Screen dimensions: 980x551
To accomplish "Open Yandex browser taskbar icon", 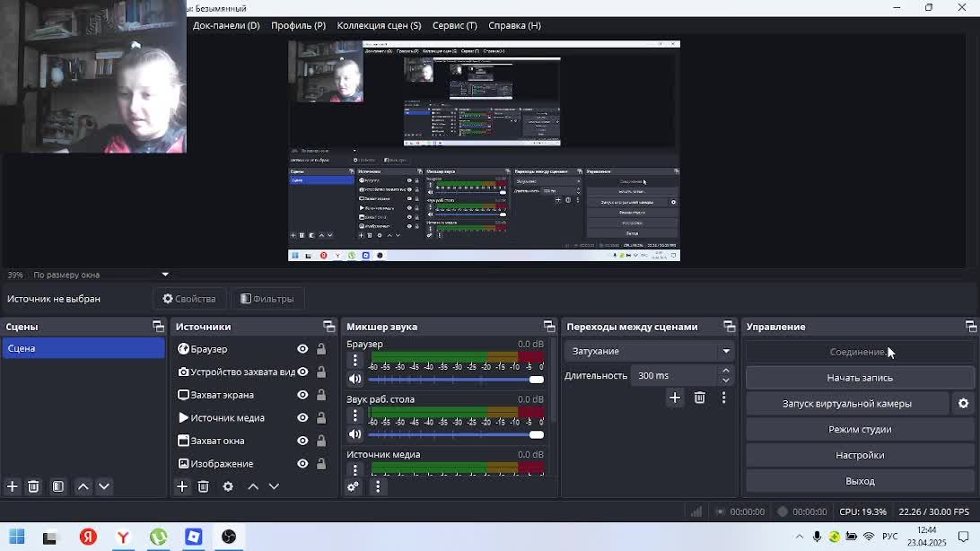I will tap(123, 537).
